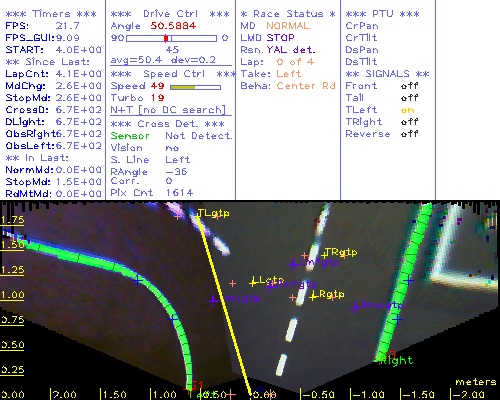Click the red marker on Angle slider
The width and height of the screenshot is (500, 400).
pyautogui.click(x=166, y=38)
